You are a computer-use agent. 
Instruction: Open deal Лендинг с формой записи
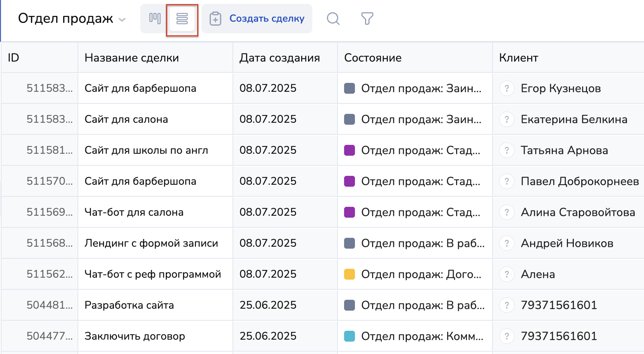(151, 243)
